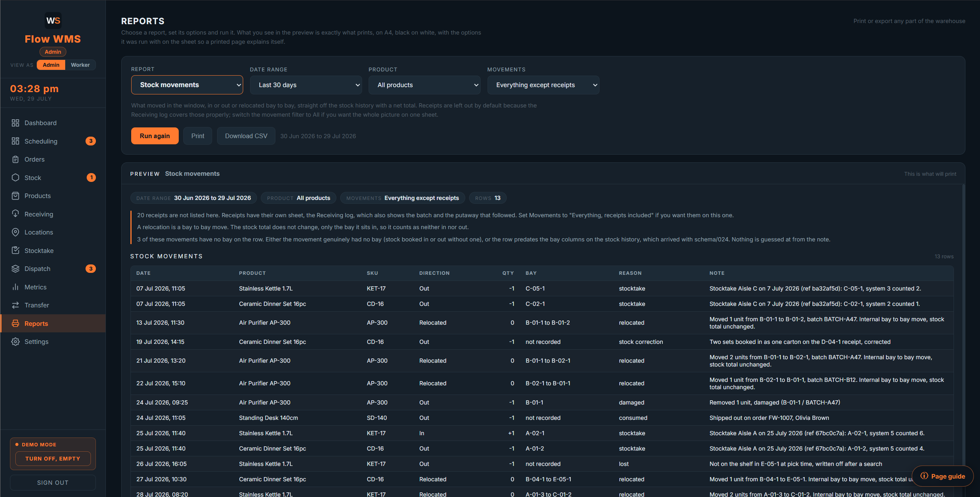Click date cell 13 Jul 2026, 11:30
980x497 pixels.
pyautogui.click(x=160, y=323)
